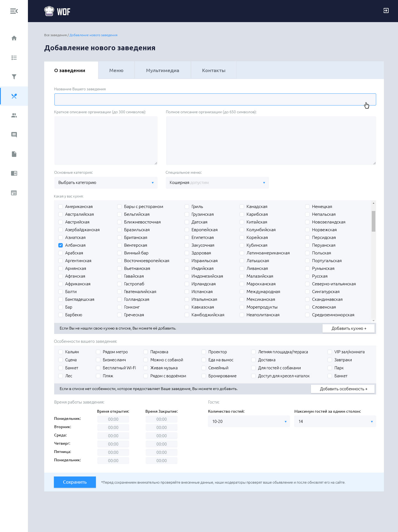Open the comments icon in sidebar
Image resolution: width=398 pixels, height=532 pixels.
pyautogui.click(x=14, y=135)
